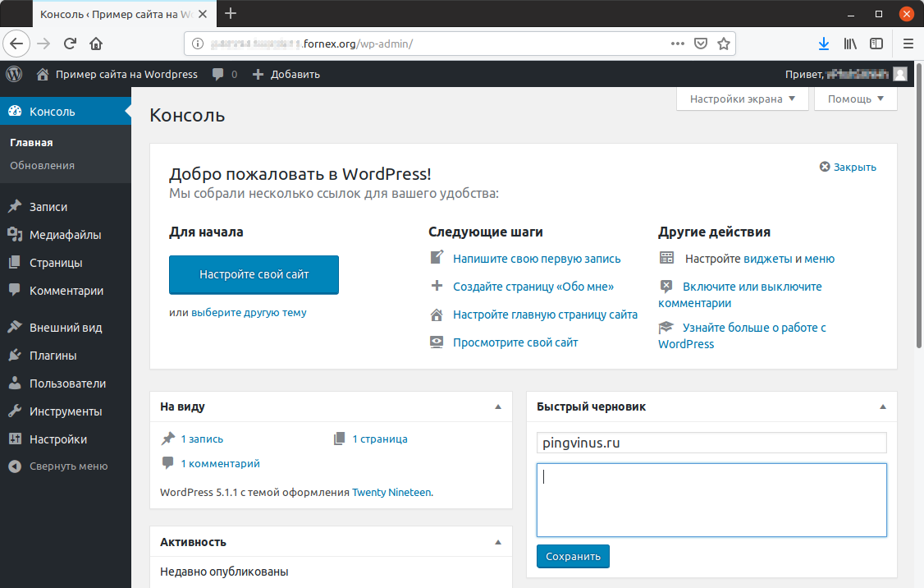Open the comments bubble in admin bar
Image resolution: width=924 pixels, height=588 pixels.
pos(224,74)
